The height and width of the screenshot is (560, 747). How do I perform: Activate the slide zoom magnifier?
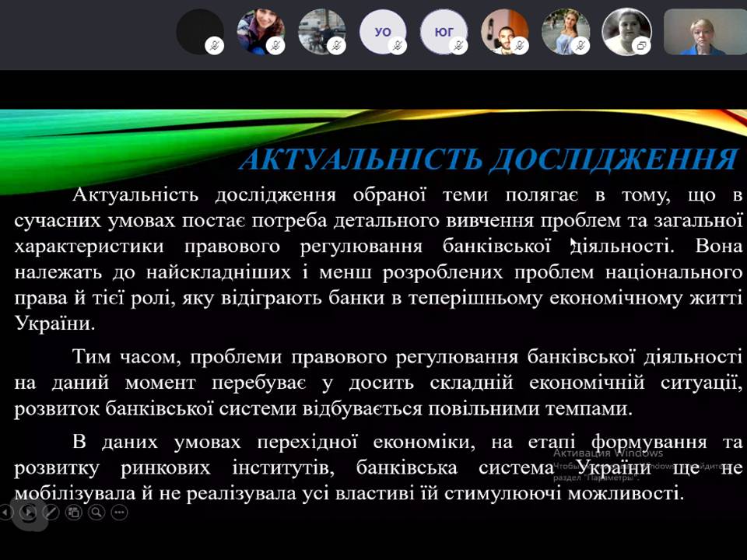tap(96, 512)
